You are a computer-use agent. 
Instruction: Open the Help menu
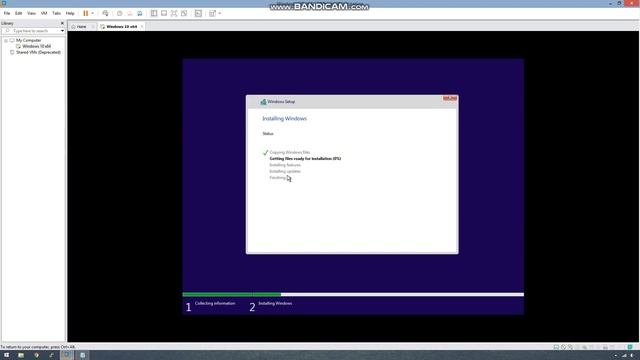coord(70,13)
